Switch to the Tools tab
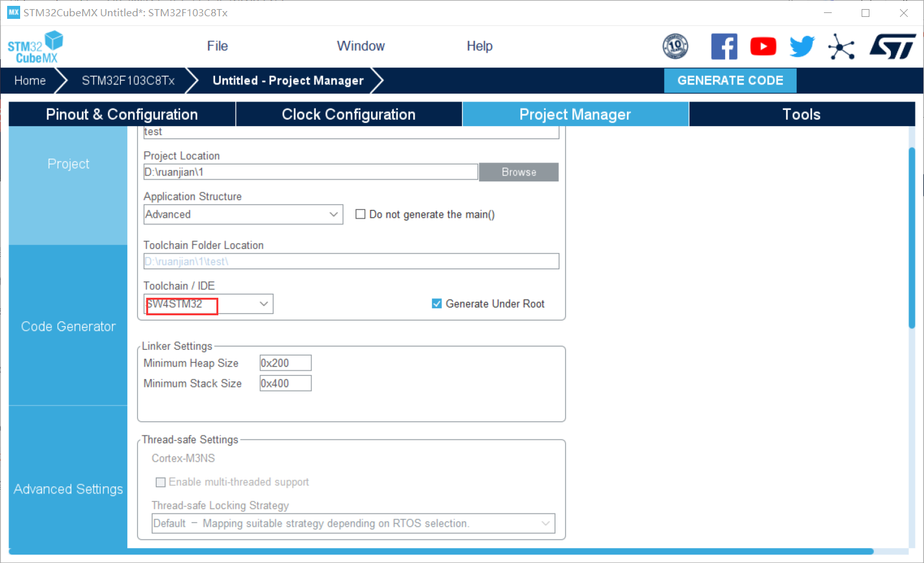Viewport: 924px width, 563px height. coord(802,114)
